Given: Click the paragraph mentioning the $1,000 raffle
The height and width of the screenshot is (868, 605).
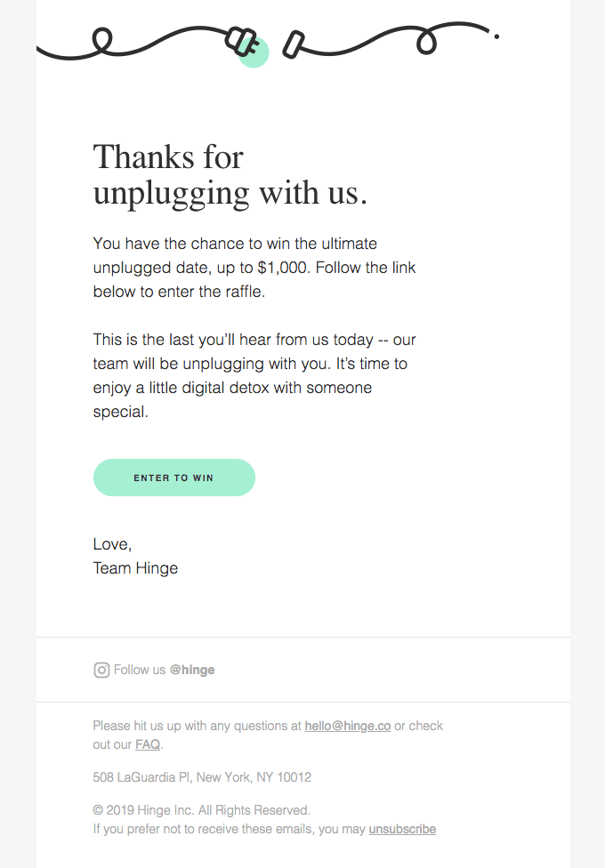Looking at the screenshot, I should click(x=254, y=267).
